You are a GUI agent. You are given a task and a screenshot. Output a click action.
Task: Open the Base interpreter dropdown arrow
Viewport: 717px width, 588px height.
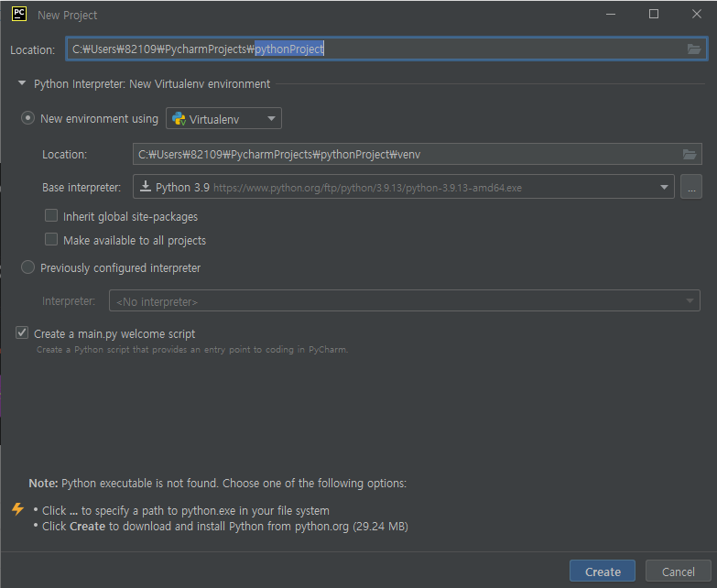click(664, 187)
